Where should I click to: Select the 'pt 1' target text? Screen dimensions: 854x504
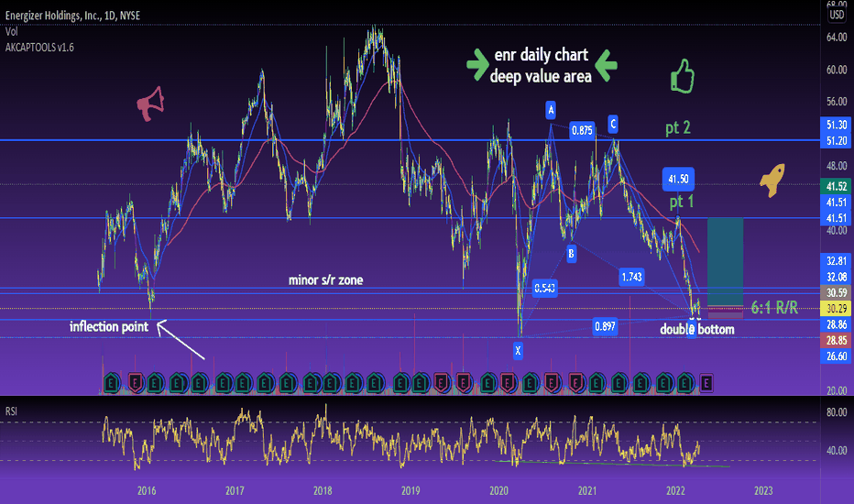click(x=682, y=203)
